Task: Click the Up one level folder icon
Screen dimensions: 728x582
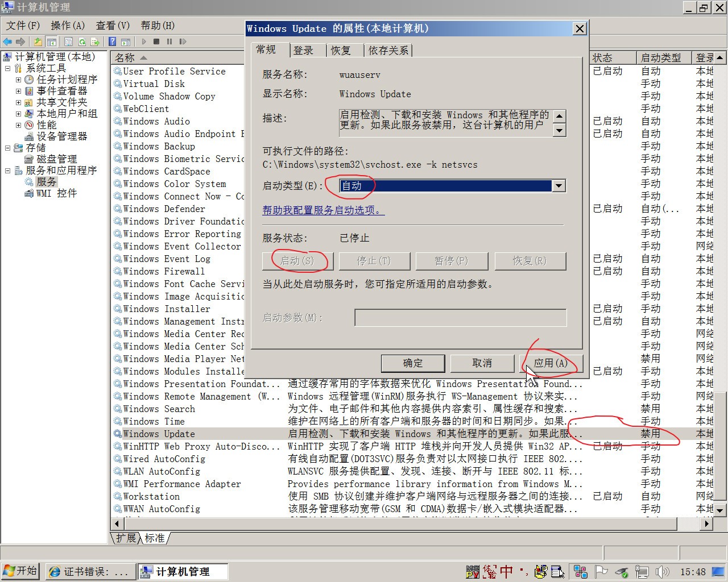Action: pyautogui.click(x=38, y=41)
